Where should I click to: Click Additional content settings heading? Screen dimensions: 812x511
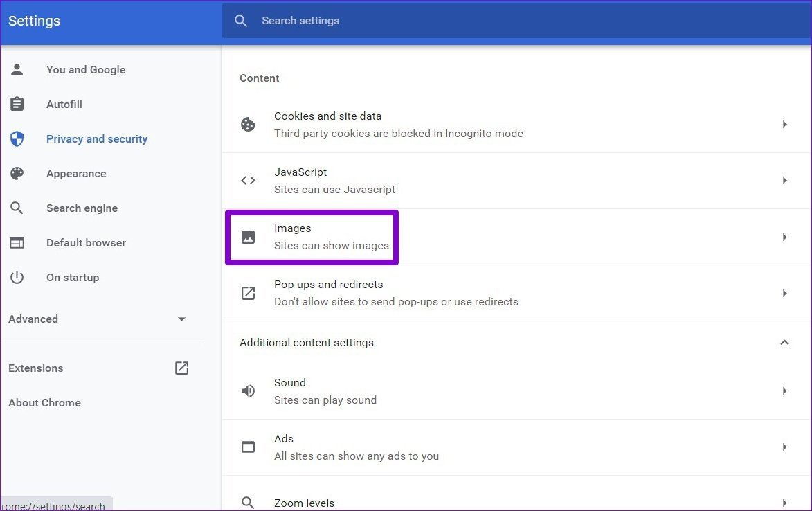point(307,343)
